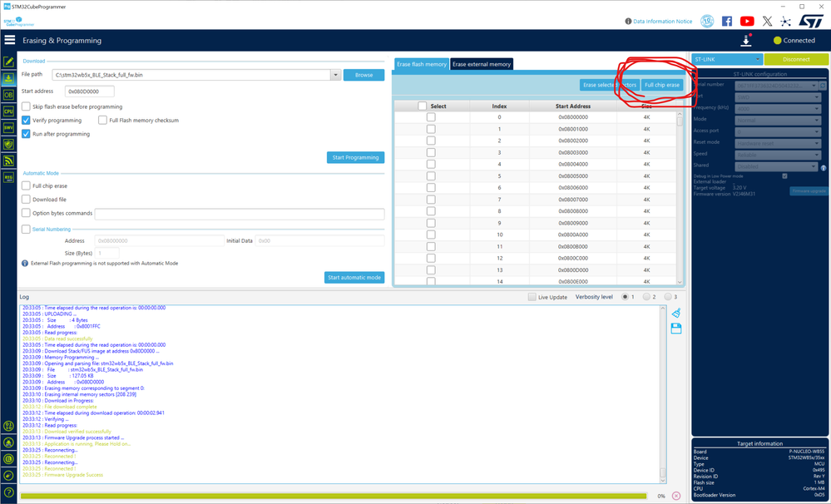This screenshot has height=504, width=831.
Task: Click the Disconnect button
Action: (796, 59)
